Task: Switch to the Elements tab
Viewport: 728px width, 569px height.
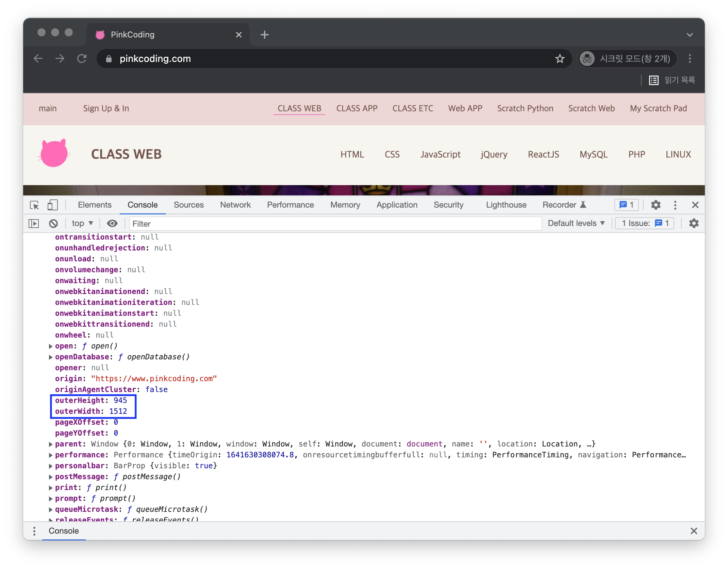Action: click(x=95, y=205)
